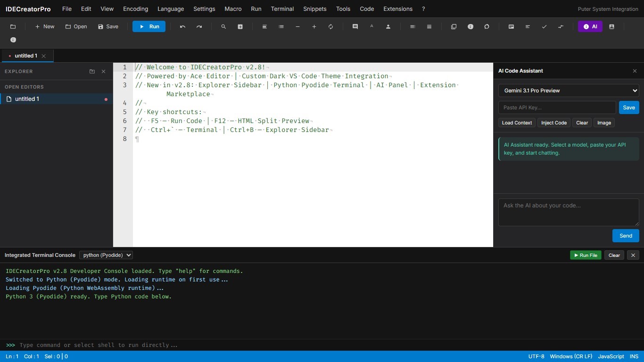Click the Open file button
This screenshot has height=362, width=644.
(76, 27)
